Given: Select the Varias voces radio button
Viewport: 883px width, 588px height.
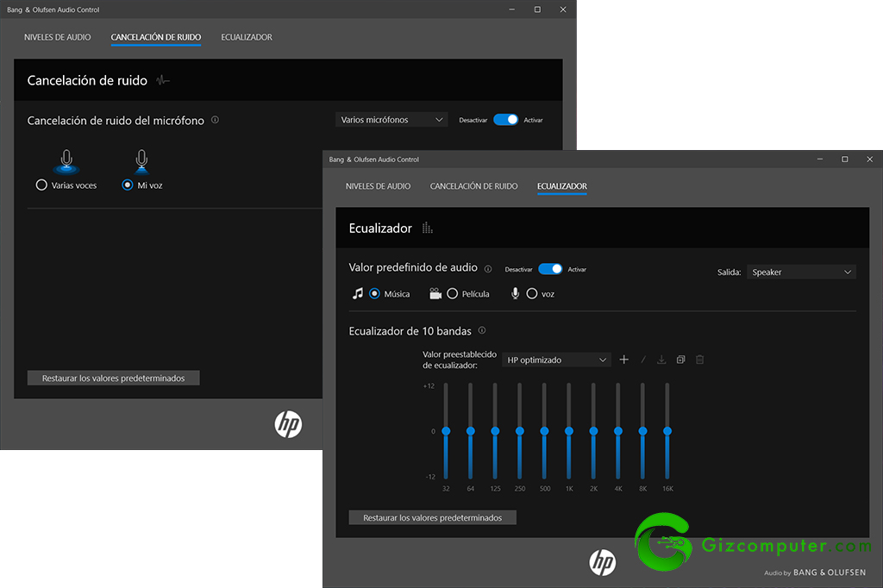Looking at the screenshot, I should [41, 185].
